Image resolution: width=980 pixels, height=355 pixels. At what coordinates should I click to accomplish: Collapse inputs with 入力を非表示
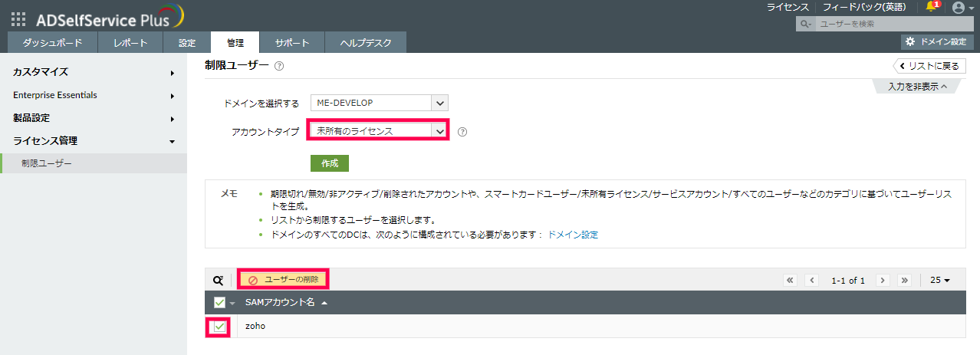click(x=917, y=87)
